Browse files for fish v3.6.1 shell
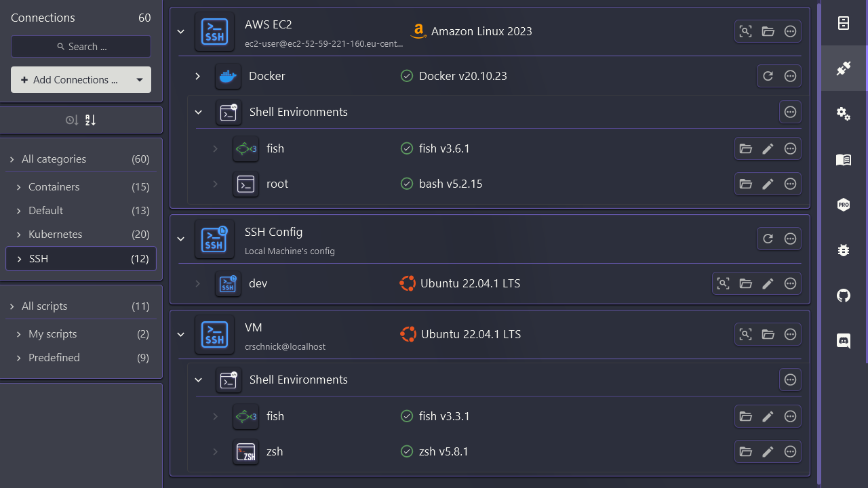868x488 pixels. coord(745,148)
